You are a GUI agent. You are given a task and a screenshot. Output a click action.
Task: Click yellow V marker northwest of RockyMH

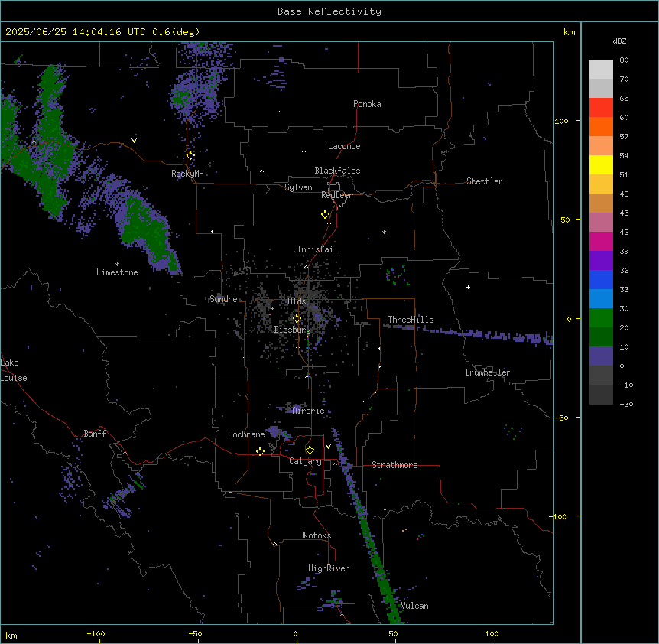tap(134, 141)
